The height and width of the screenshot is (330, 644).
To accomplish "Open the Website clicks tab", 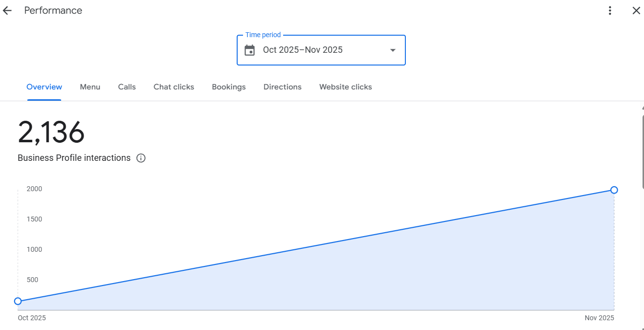I will (x=345, y=87).
